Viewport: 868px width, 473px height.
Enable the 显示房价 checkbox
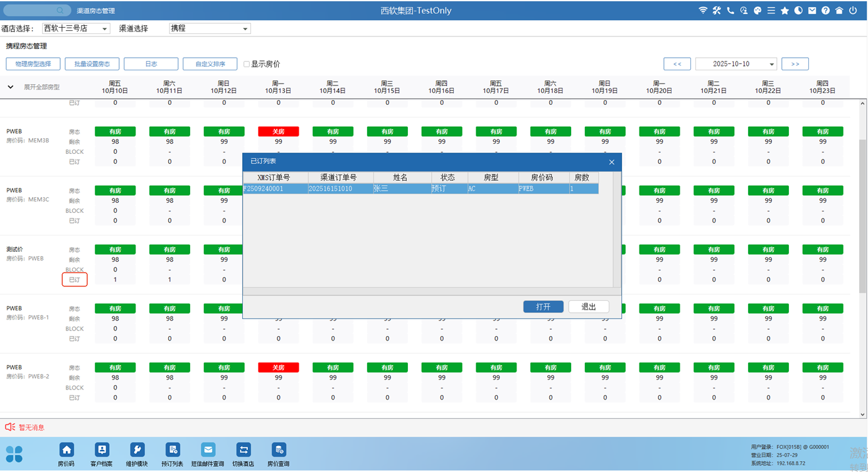247,64
